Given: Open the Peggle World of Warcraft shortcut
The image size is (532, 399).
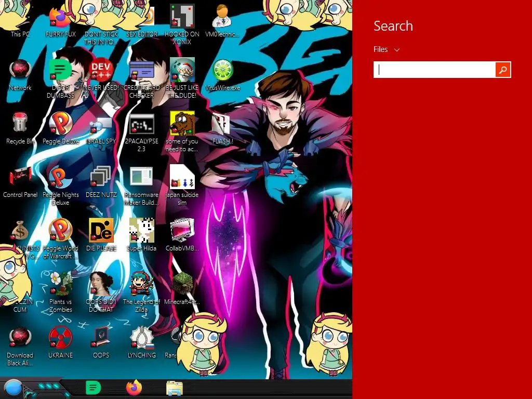Looking at the screenshot, I should coord(60,239).
